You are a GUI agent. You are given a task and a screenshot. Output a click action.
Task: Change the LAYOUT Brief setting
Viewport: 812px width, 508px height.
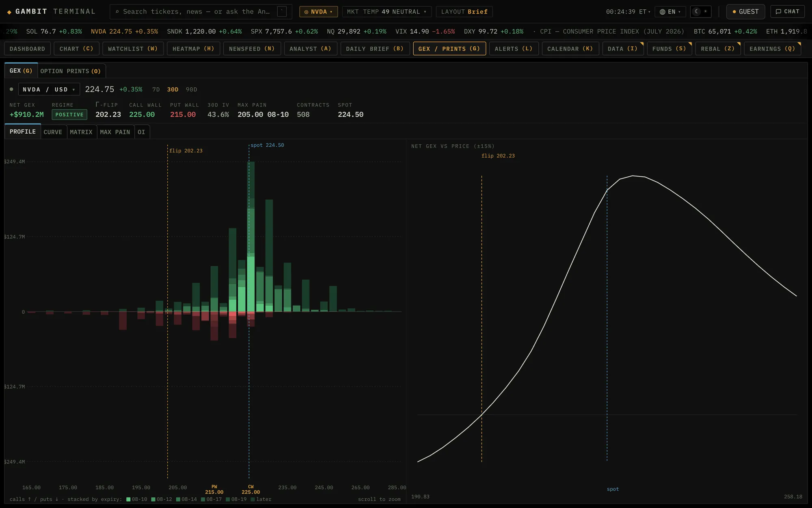pyautogui.click(x=464, y=12)
